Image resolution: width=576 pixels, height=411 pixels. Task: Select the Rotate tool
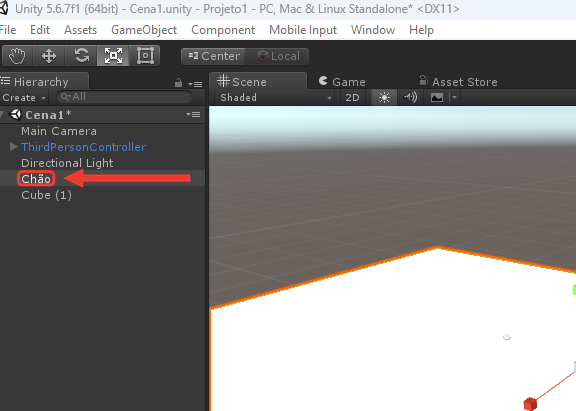(x=81, y=56)
